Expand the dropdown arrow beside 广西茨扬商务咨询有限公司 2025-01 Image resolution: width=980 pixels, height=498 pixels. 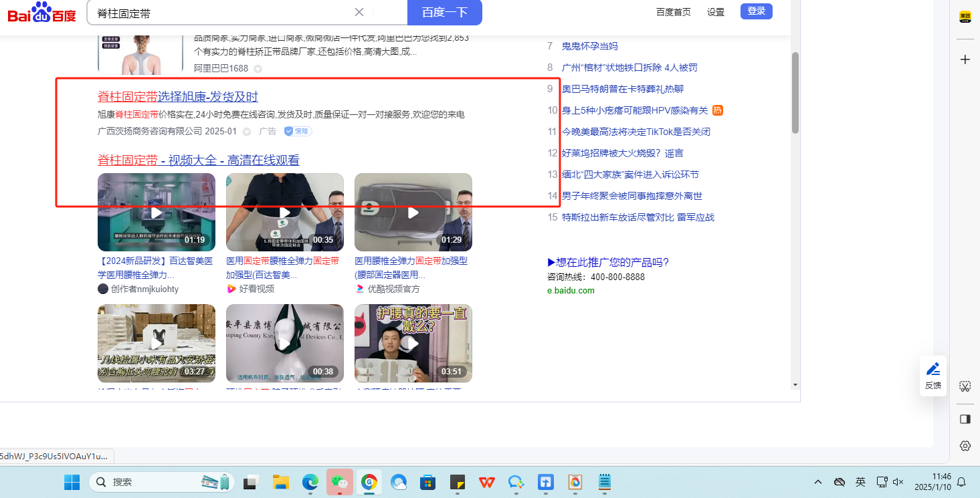246,132
